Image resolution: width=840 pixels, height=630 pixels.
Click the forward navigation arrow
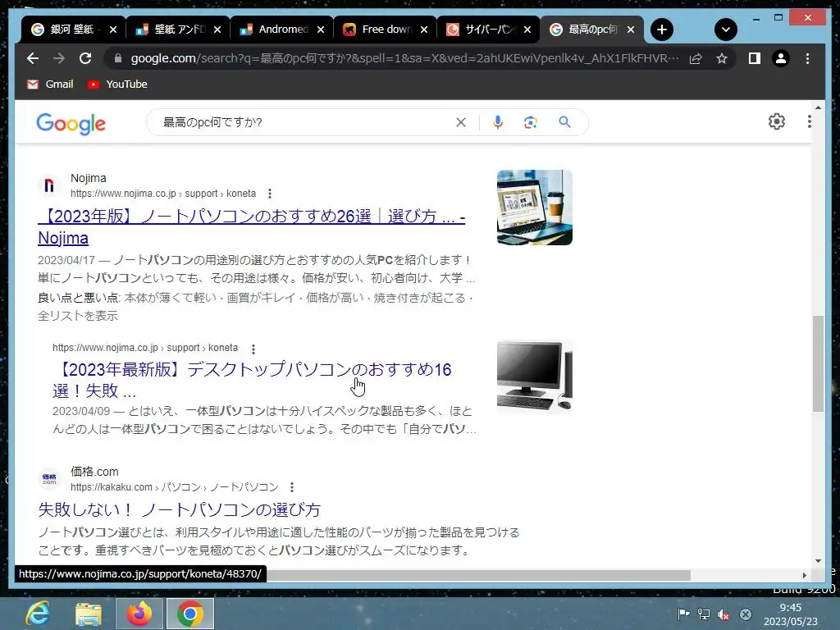point(59,58)
